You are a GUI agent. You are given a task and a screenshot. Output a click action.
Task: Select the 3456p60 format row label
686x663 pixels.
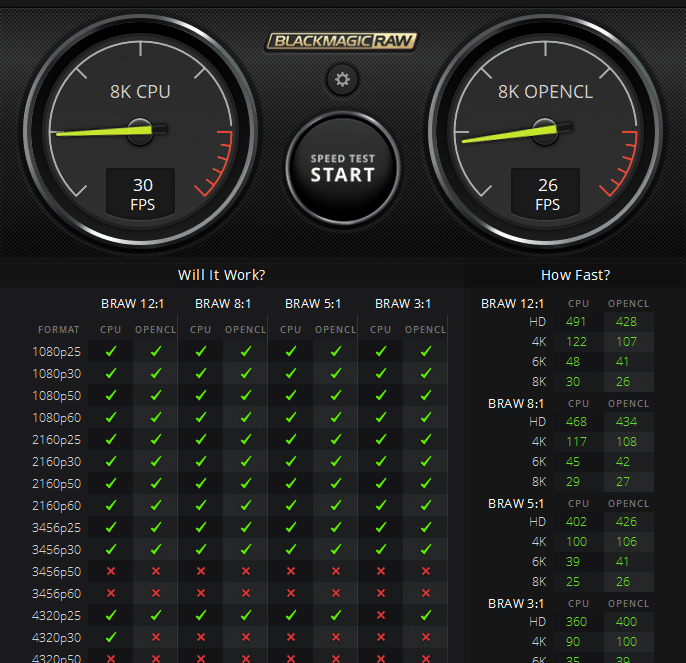point(56,594)
